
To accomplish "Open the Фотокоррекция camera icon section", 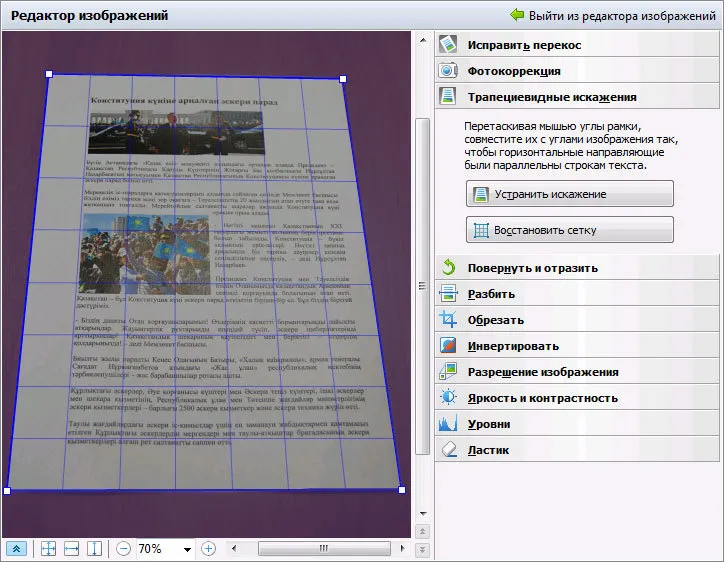I will tap(447, 71).
